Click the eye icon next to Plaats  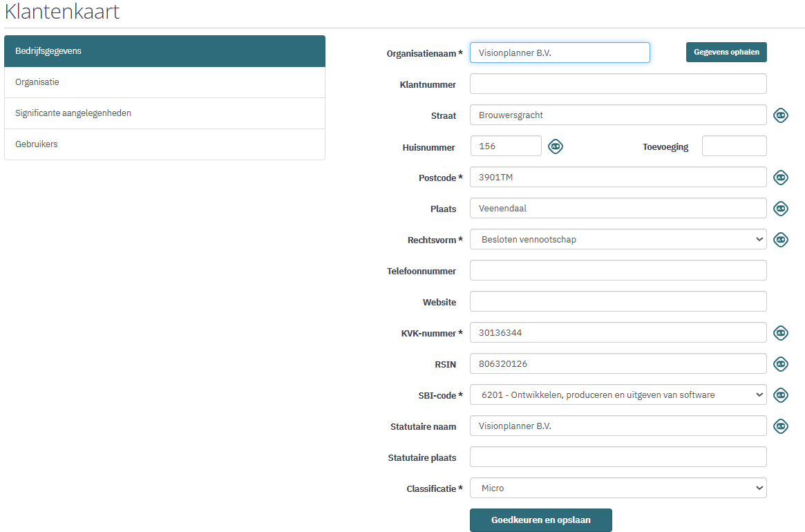(780, 209)
